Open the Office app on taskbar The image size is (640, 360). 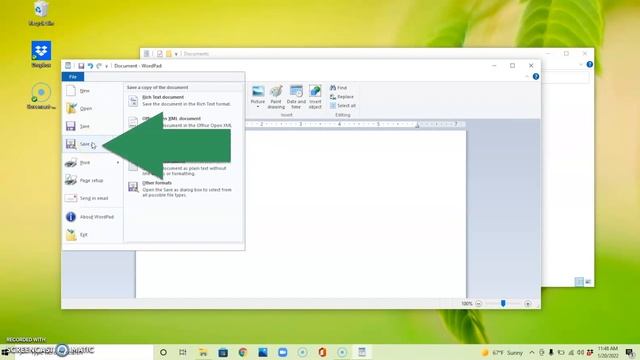pos(322,352)
